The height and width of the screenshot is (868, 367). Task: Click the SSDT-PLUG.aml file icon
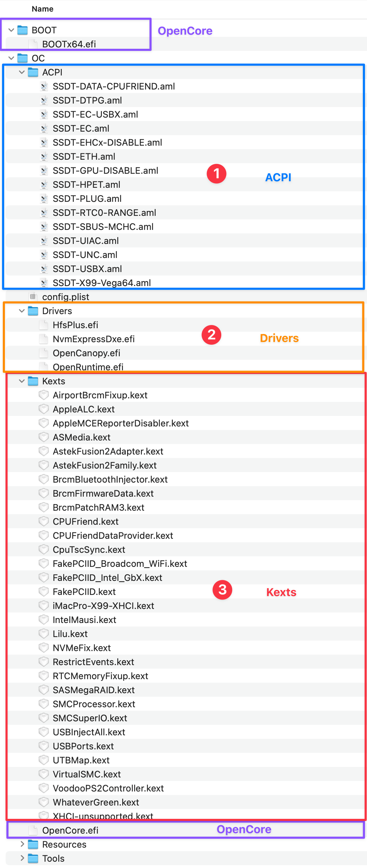pyautogui.click(x=44, y=199)
